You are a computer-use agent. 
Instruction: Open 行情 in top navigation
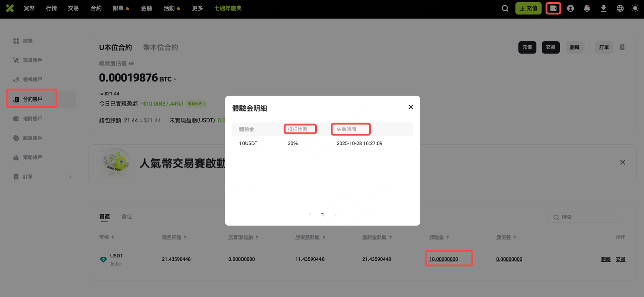pos(51,8)
